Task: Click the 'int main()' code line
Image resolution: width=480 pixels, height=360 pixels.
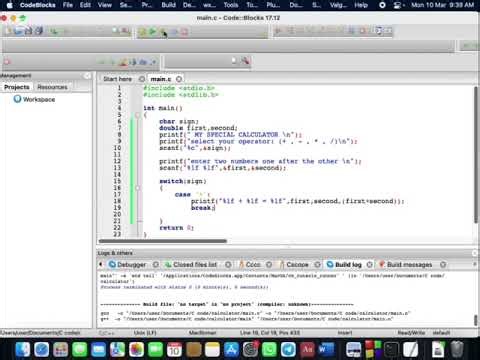Action: [x=163, y=108]
